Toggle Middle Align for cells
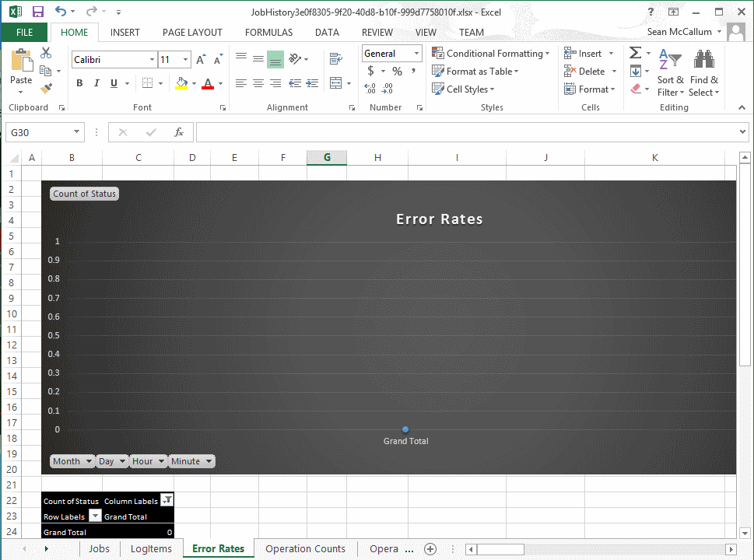754x560 pixels. 258,59
